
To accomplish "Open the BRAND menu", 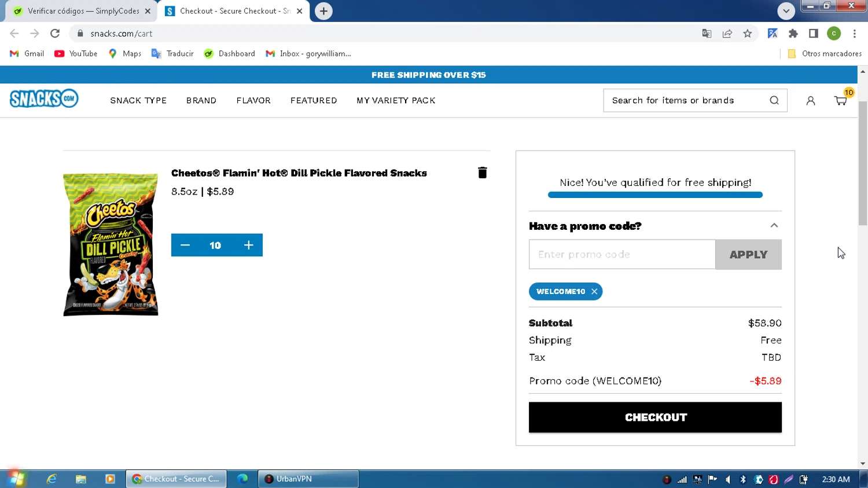I will tap(201, 101).
